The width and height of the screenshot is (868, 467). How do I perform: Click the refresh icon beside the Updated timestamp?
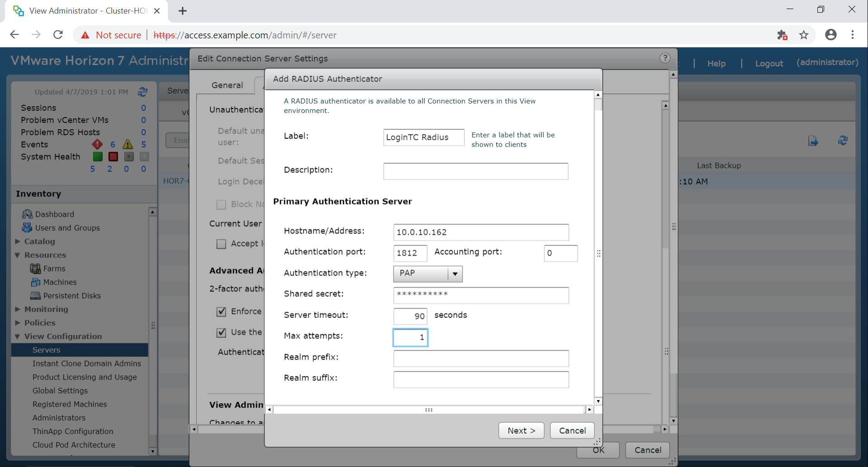(x=143, y=92)
